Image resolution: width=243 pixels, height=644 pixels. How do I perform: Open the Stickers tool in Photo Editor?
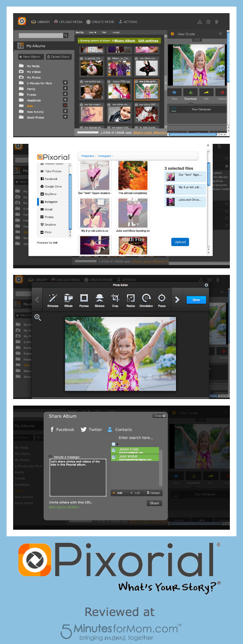99,300
